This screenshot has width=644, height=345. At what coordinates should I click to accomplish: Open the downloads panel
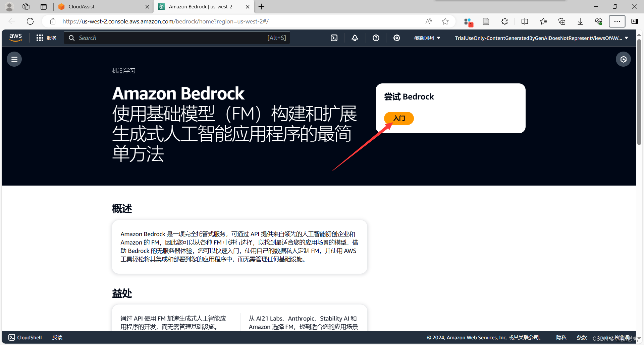coord(580,21)
